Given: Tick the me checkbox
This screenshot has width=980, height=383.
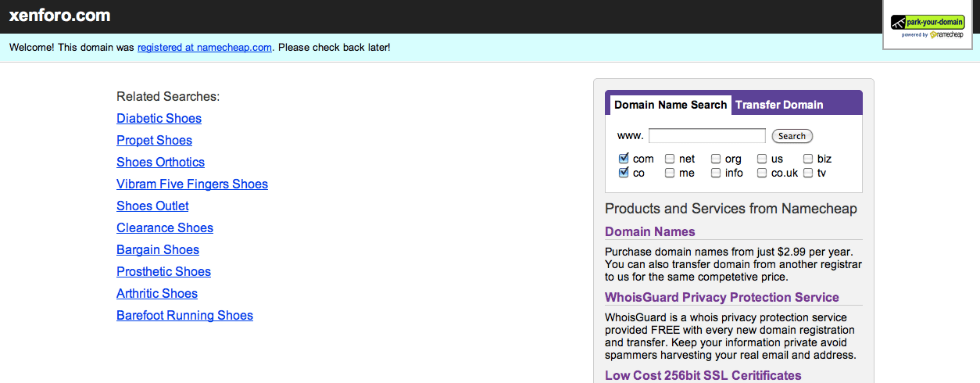Looking at the screenshot, I should point(670,173).
